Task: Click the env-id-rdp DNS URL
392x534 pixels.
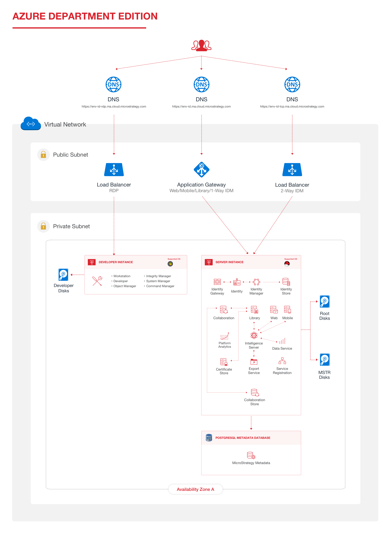Action: 114,107
